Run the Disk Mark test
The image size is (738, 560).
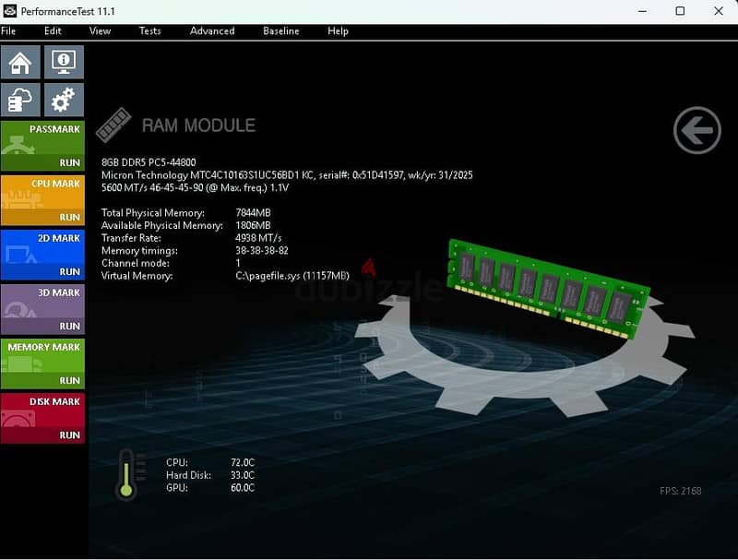pyautogui.click(x=70, y=435)
